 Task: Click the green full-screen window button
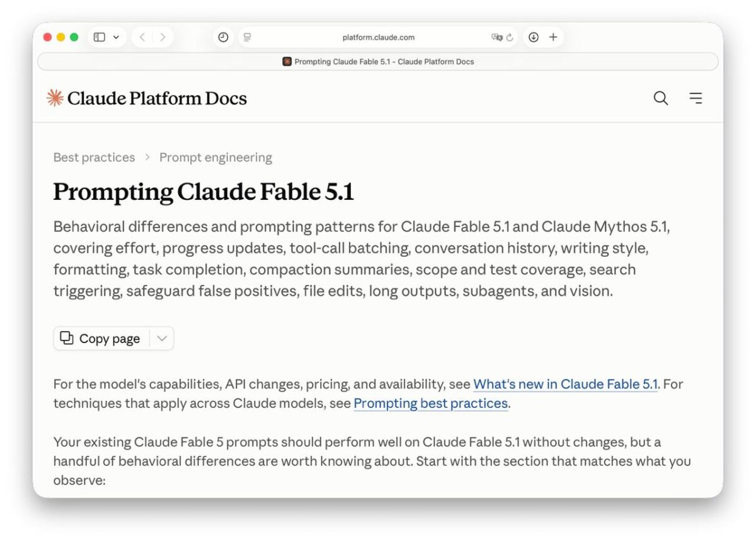pyautogui.click(x=74, y=37)
